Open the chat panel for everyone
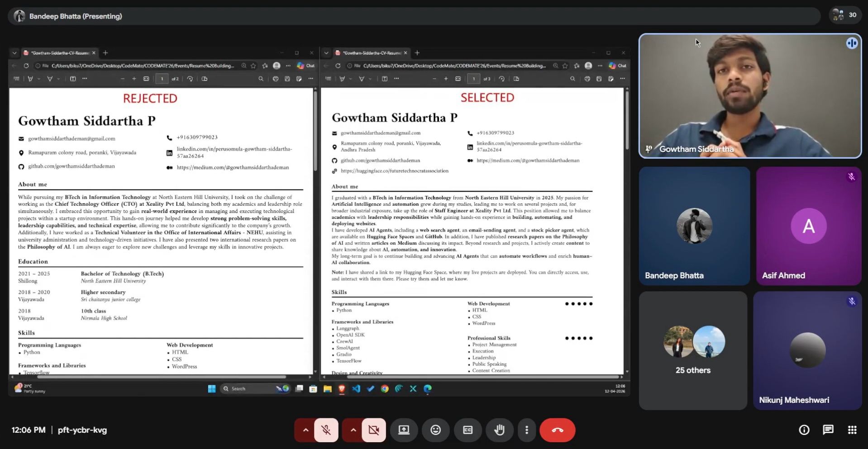This screenshot has height=449, width=868. point(828,430)
